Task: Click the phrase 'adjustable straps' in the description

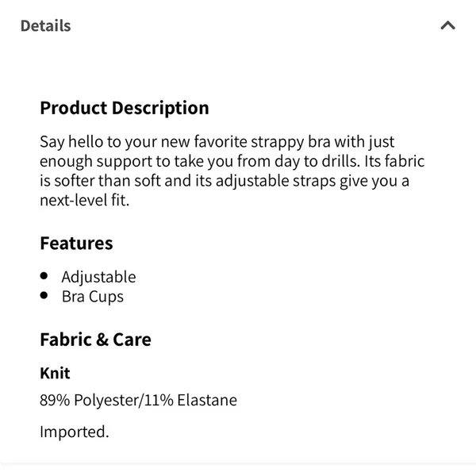Action: click(275, 181)
